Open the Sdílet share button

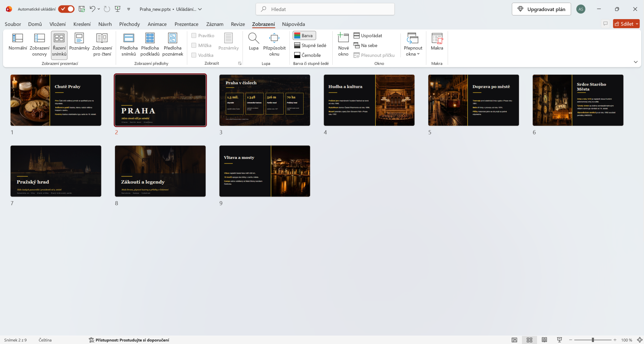point(626,24)
